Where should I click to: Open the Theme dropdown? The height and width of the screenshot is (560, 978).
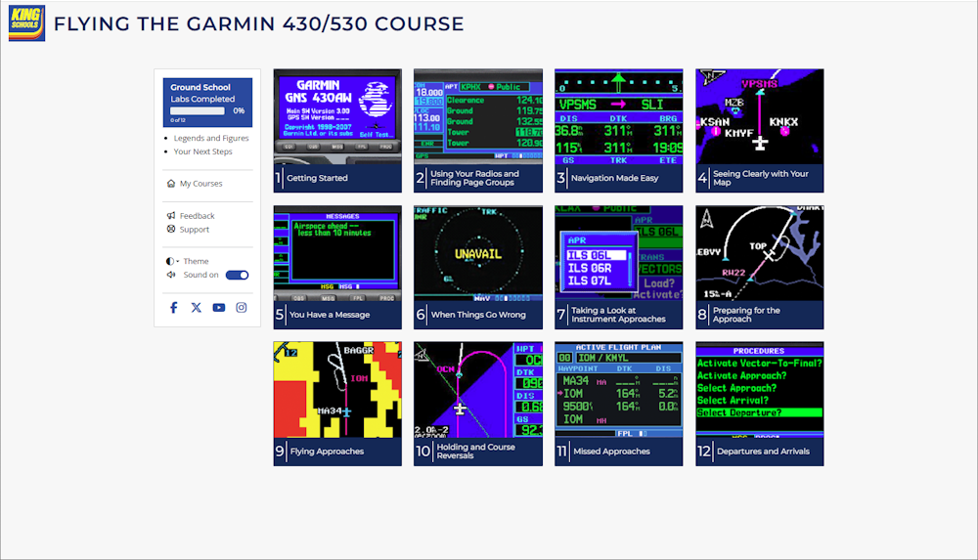188,261
